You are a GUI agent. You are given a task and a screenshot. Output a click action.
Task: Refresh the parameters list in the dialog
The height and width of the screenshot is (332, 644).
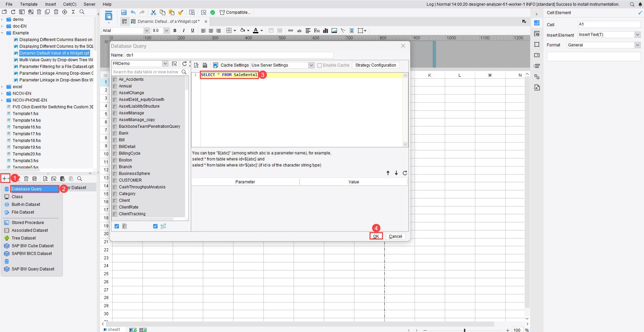coord(405,173)
